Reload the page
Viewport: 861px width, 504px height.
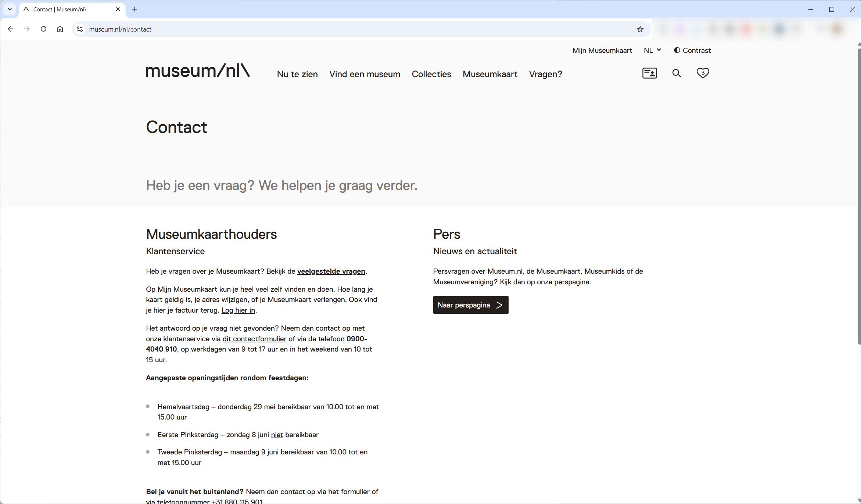43,29
